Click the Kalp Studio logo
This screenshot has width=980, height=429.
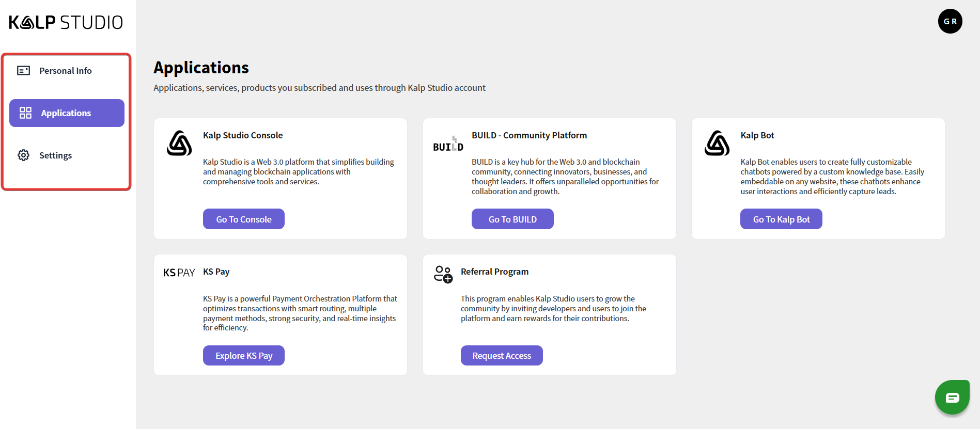click(x=66, y=22)
